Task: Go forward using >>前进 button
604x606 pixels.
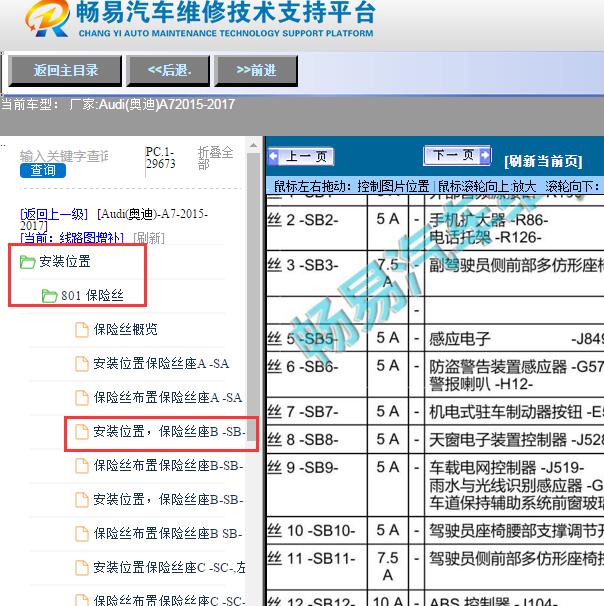Action: [x=256, y=71]
